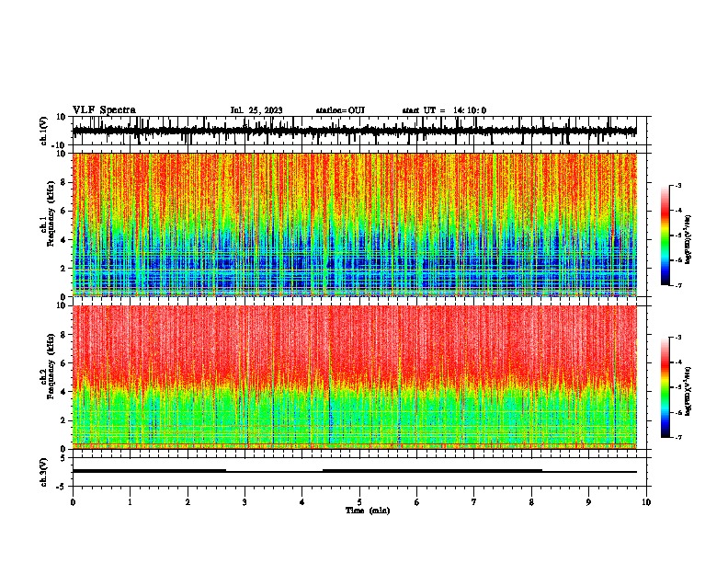
Task: Click the "-7" label on ch.2 color scale
Action: coord(677,438)
